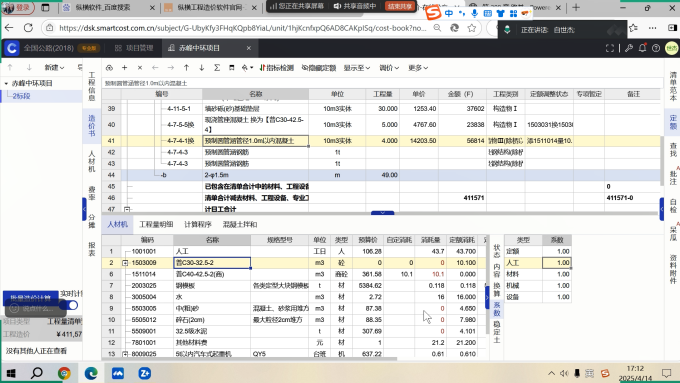The width and height of the screenshot is (680, 383).
Task: Click the browser address bar
Action: (243, 28)
